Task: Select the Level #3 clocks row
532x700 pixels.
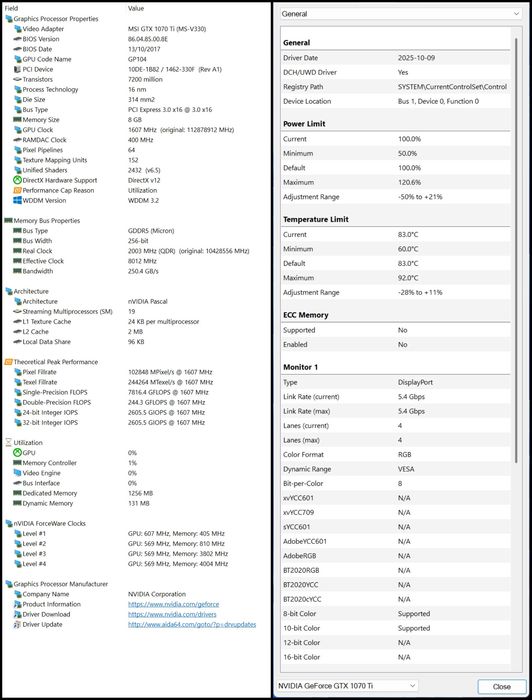Action: tap(136, 554)
